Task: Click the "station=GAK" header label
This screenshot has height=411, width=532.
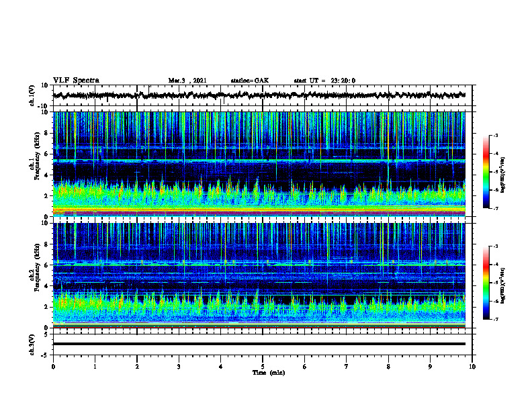Action: point(250,81)
